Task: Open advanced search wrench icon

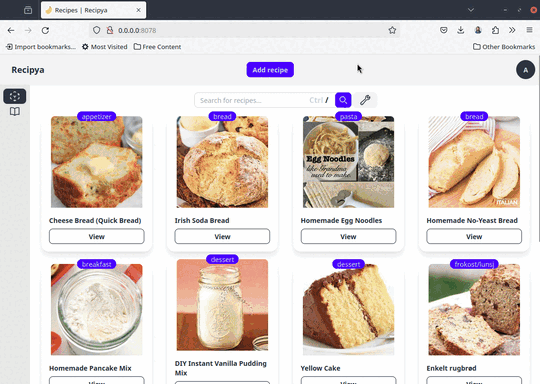Action: 365,100
